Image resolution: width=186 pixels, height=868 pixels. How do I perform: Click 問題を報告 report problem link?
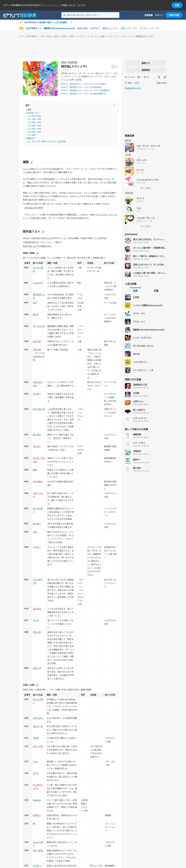coord(161,83)
